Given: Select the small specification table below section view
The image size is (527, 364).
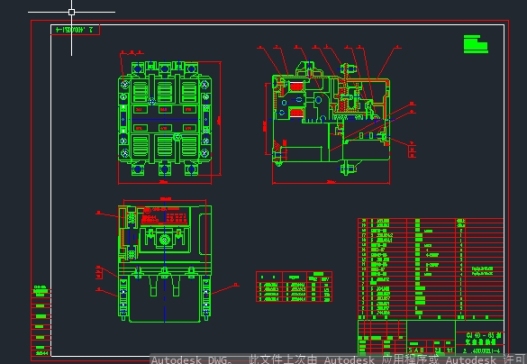Looking at the screenshot, I should pos(294,286).
